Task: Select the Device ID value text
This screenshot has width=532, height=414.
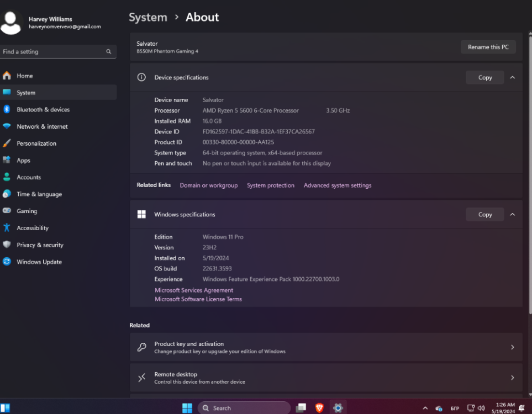Action: 259,131
